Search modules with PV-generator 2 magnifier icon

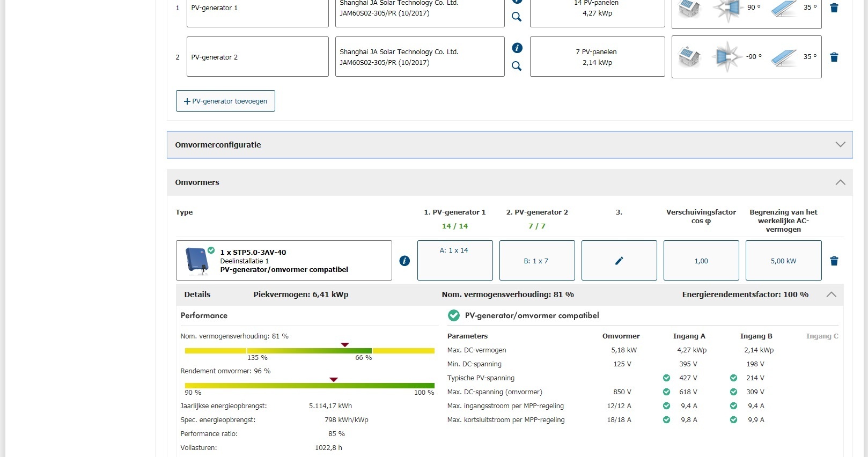coord(517,66)
